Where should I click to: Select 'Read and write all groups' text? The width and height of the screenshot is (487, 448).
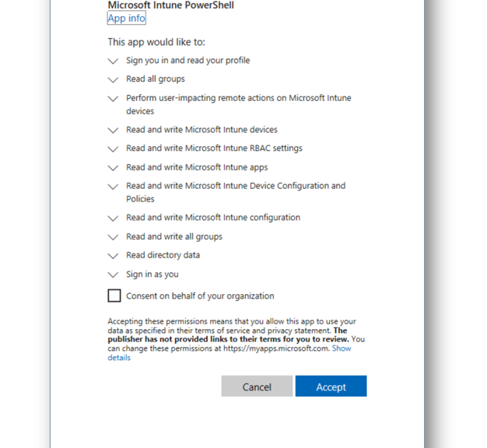coord(174,237)
